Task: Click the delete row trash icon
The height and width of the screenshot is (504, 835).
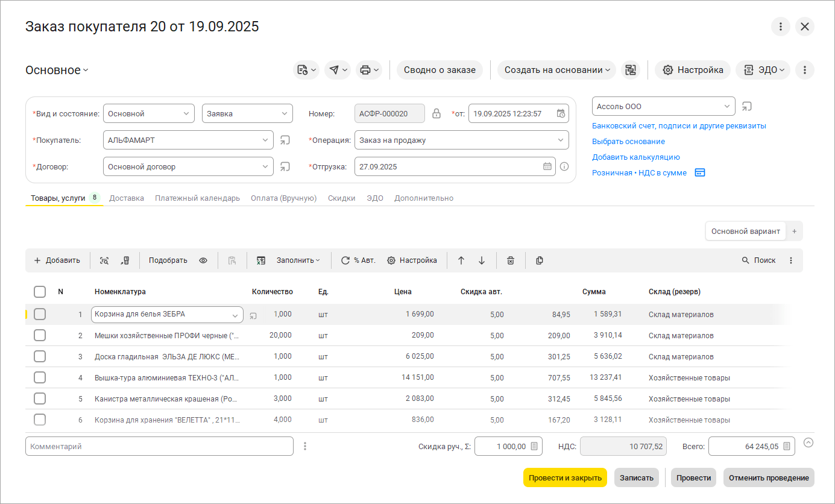Action: [x=511, y=260]
